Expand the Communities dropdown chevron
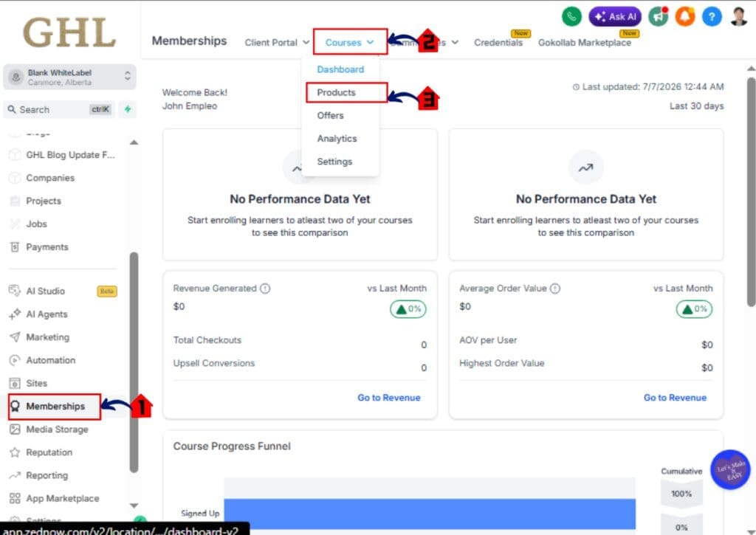Image resolution: width=756 pixels, height=535 pixels. (455, 42)
